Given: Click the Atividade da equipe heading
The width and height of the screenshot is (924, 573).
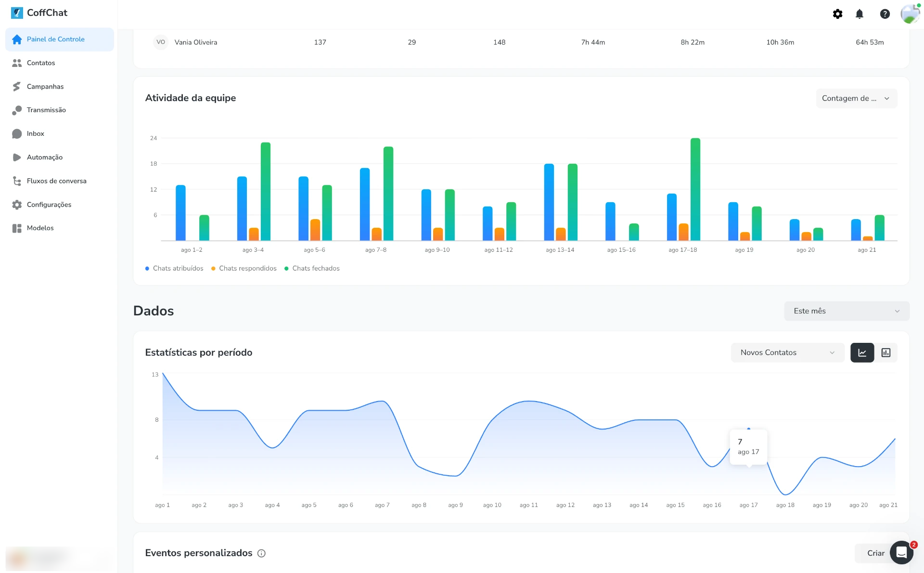Looking at the screenshot, I should (x=191, y=98).
